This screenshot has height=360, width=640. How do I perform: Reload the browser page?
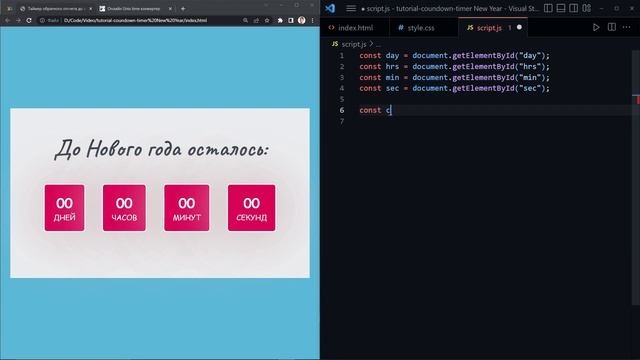click(x=29, y=20)
